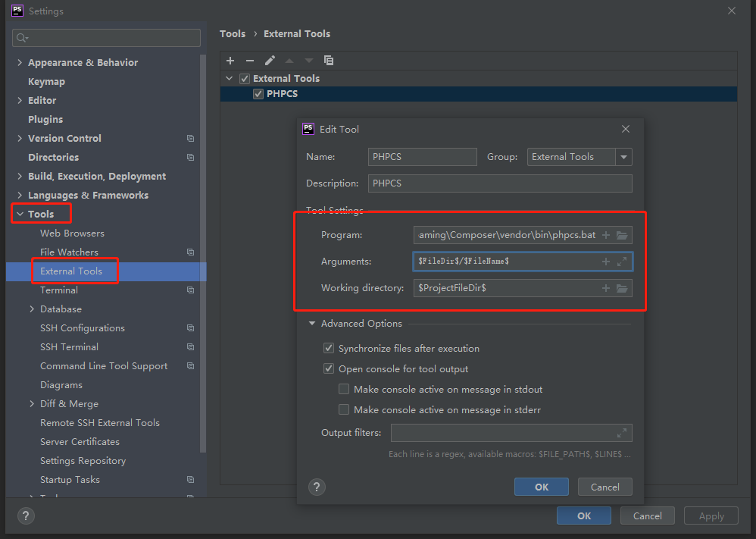Expand the Arguments field editor icon
Image resolution: width=756 pixels, height=539 pixels.
pos(622,262)
